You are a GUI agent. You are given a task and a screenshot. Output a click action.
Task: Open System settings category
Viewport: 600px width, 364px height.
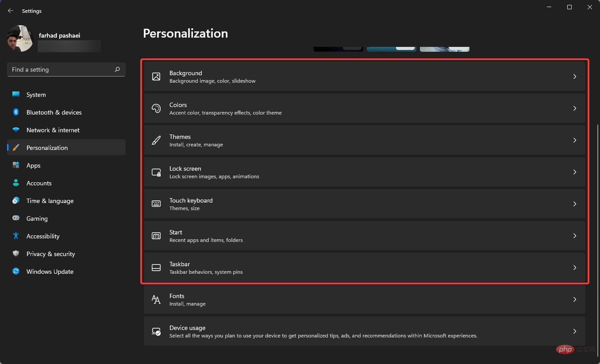coord(66,95)
